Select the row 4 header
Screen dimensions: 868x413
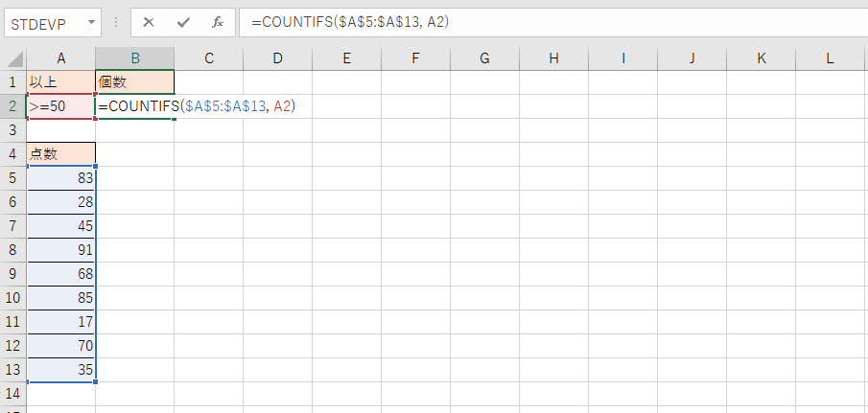tap(13, 153)
